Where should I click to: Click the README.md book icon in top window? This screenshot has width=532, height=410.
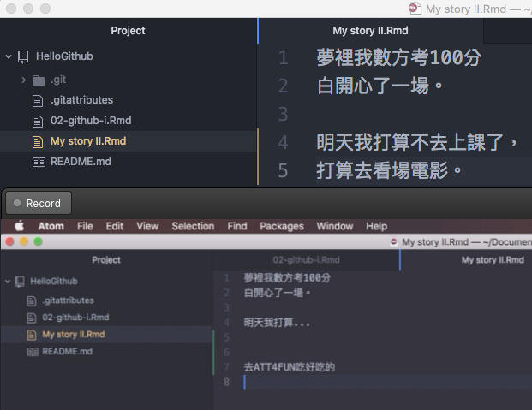(x=39, y=162)
